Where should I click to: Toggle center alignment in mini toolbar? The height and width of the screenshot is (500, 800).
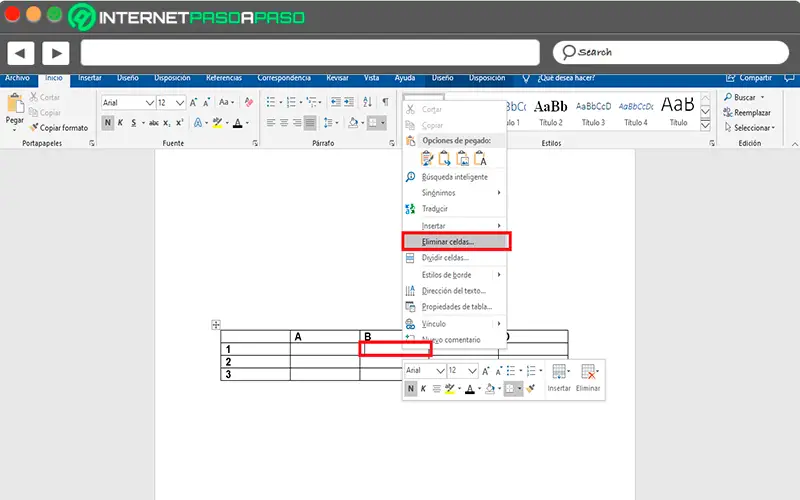[437, 389]
